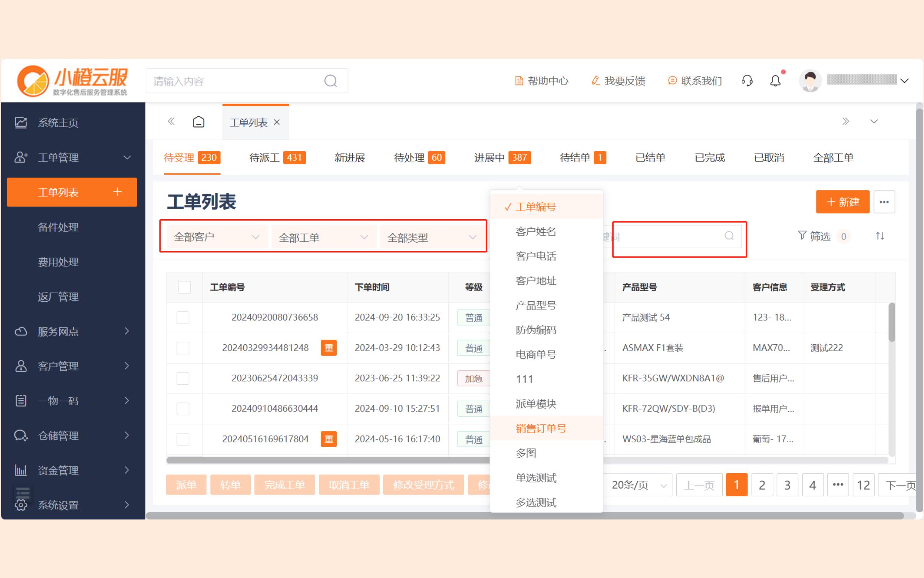924x578 pixels.
Task: Open tab list dropdown chevron
Action: click(x=874, y=122)
